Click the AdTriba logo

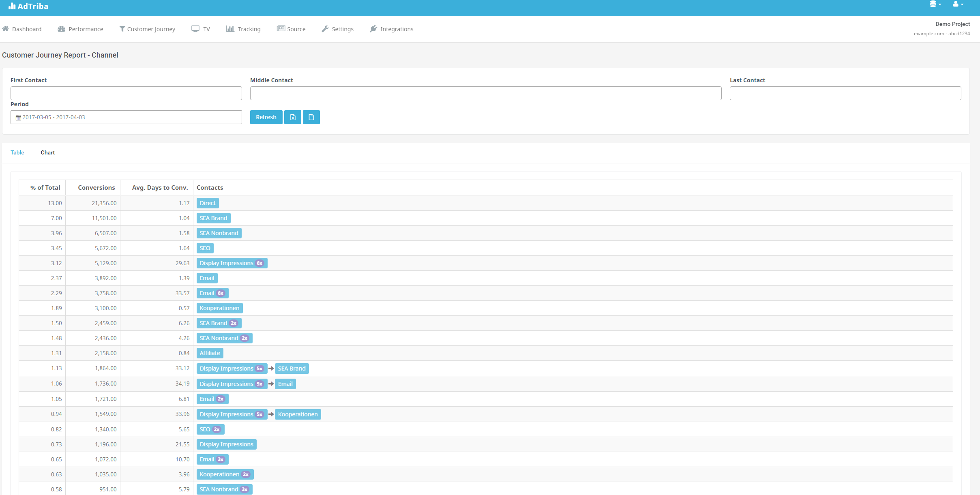click(28, 6)
